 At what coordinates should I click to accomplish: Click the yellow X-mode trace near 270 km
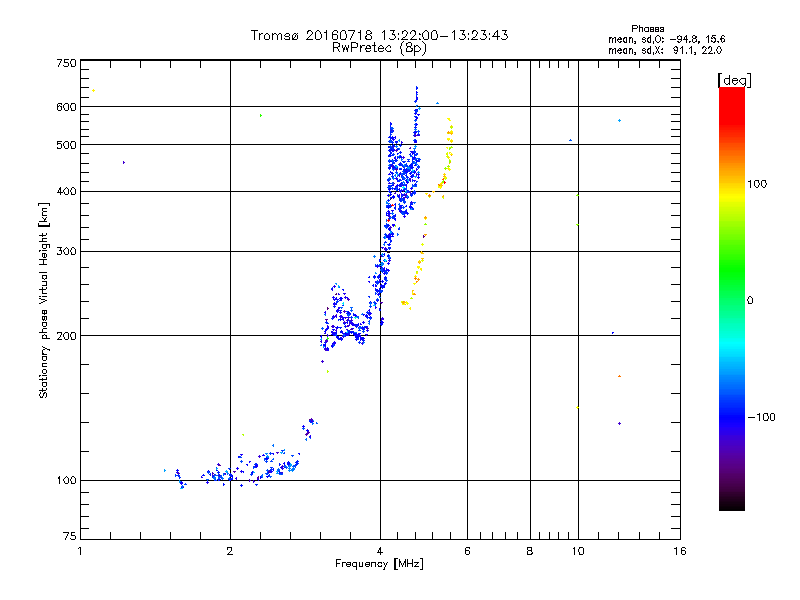(416, 278)
